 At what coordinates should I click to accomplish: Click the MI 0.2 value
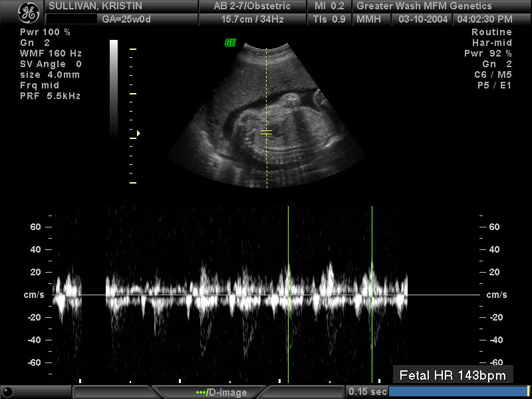(x=329, y=6)
